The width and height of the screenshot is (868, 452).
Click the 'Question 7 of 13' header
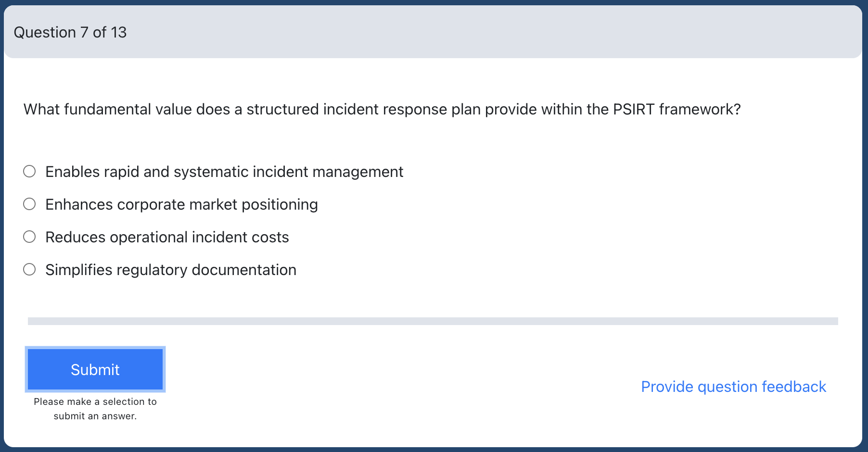coord(70,32)
